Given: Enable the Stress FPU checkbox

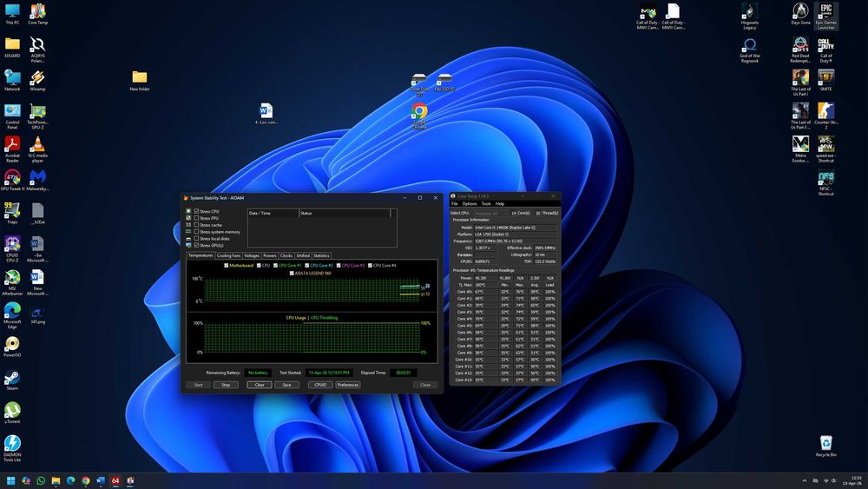Looking at the screenshot, I should coord(196,218).
